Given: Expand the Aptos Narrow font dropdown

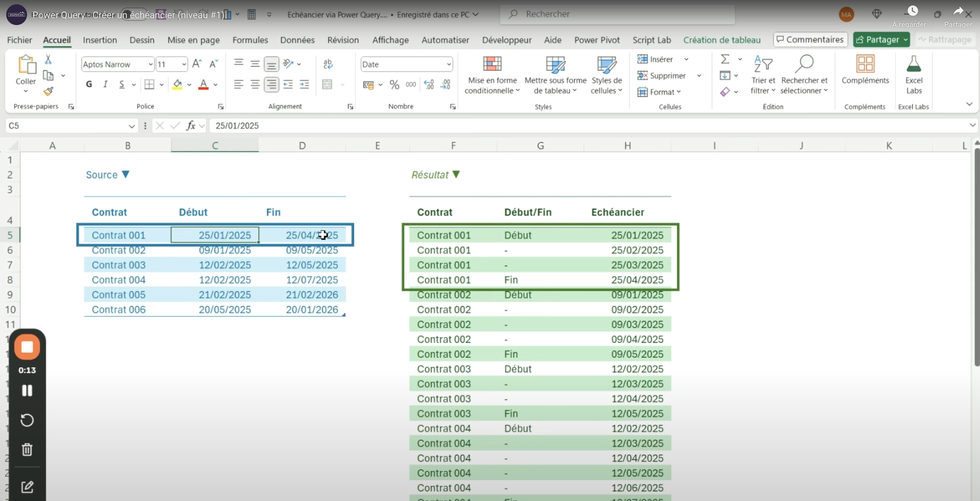Looking at the screenshot, I should [x=151, y=64].
